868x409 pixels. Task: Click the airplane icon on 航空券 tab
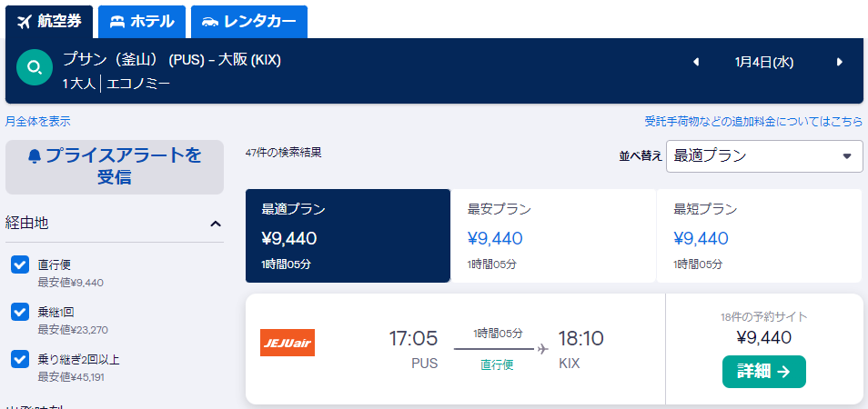click(24, 22)
